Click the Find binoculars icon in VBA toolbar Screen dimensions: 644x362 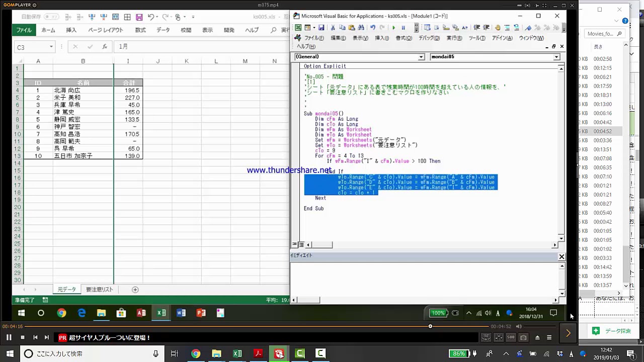[361, 28]
